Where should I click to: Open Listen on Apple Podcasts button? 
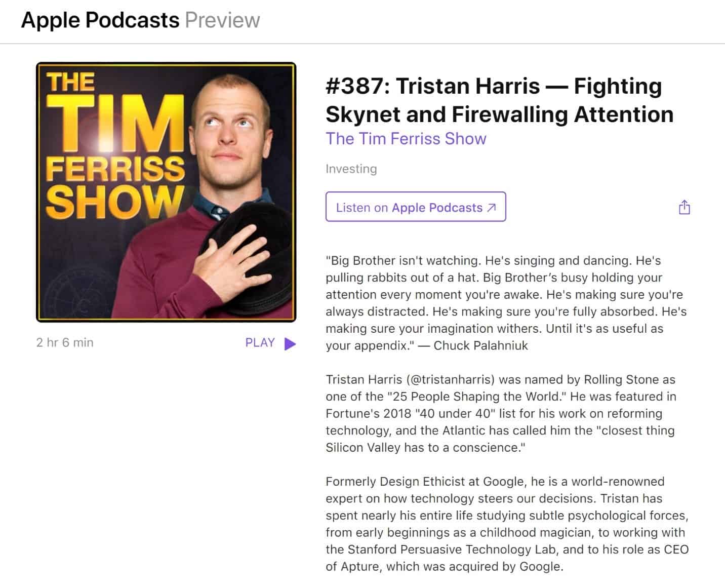tap(416, 207)
